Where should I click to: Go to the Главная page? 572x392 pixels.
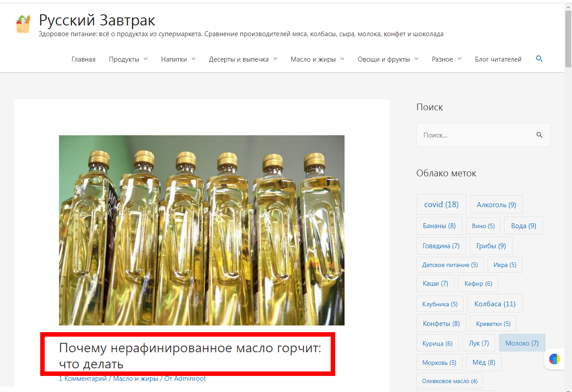(x=84, y=59)
